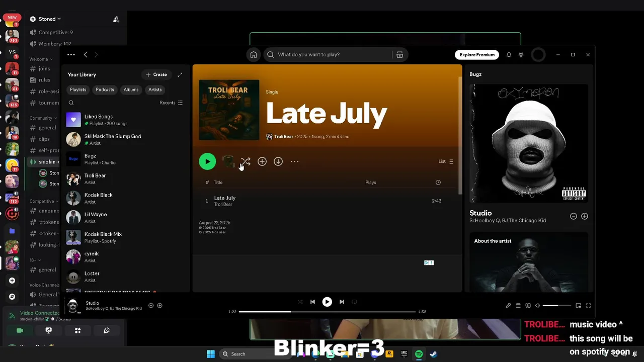Search within Your Library
Screen dimensions: 644x362
71,103
